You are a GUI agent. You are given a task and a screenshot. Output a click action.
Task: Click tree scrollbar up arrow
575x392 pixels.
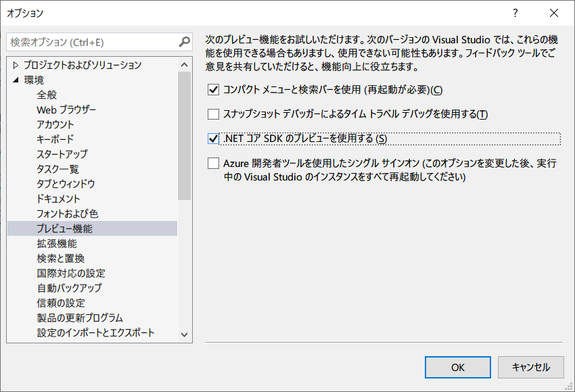[185, 65]
